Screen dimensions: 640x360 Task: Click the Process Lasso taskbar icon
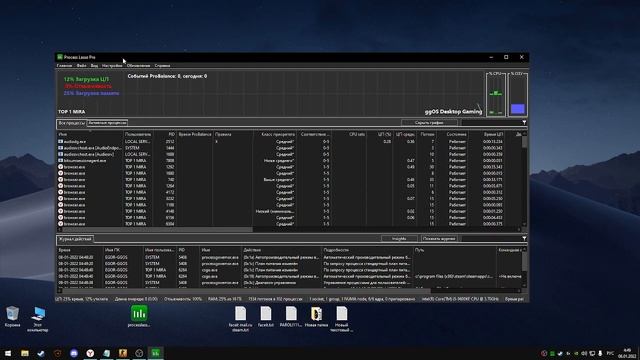156,353
